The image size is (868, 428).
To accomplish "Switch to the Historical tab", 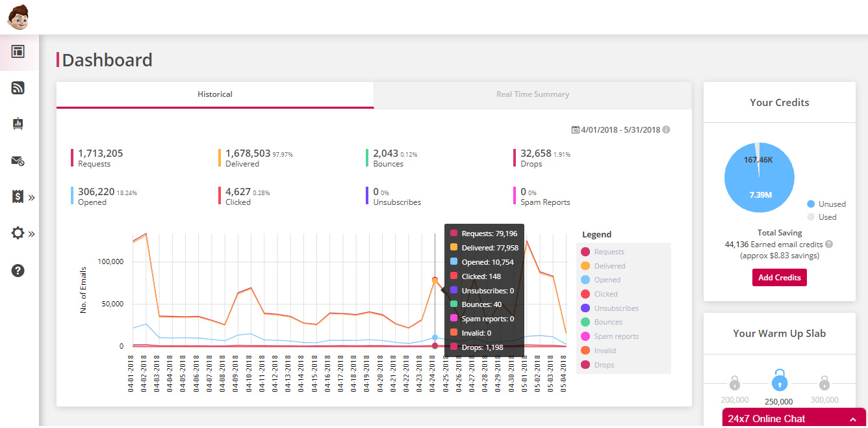I will tap(215, 94).
